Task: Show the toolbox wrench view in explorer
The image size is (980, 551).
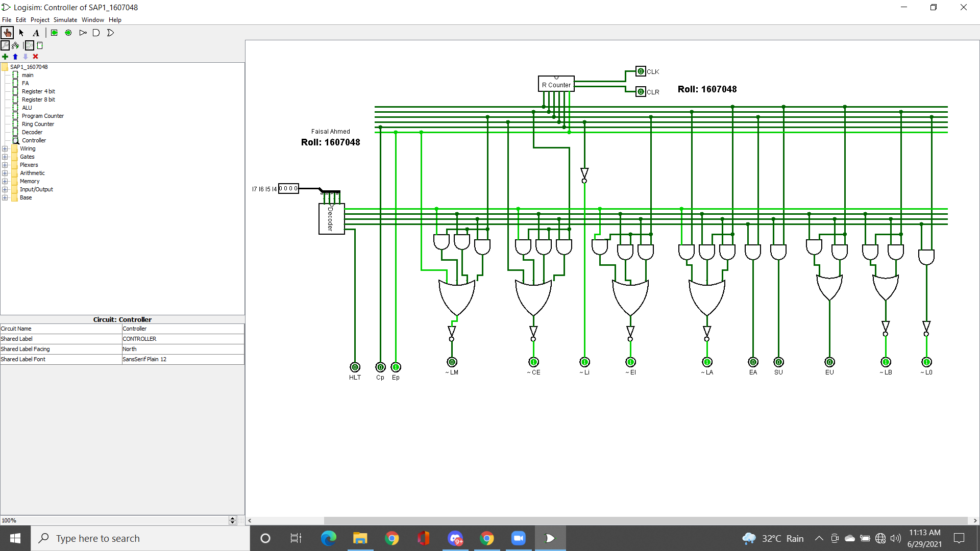Action: tap(5, 45)
